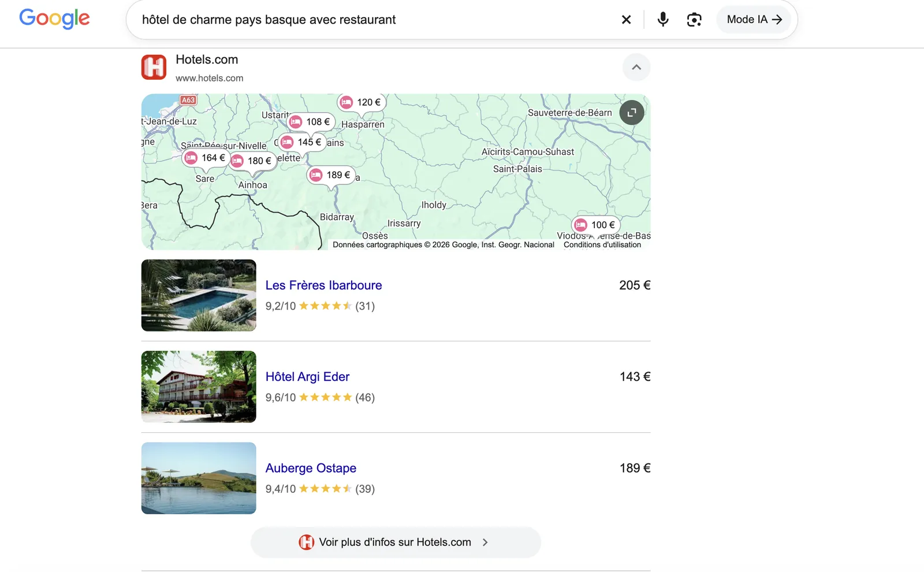
Task: Open Google Lens image search icon
Action: (694, 20)
